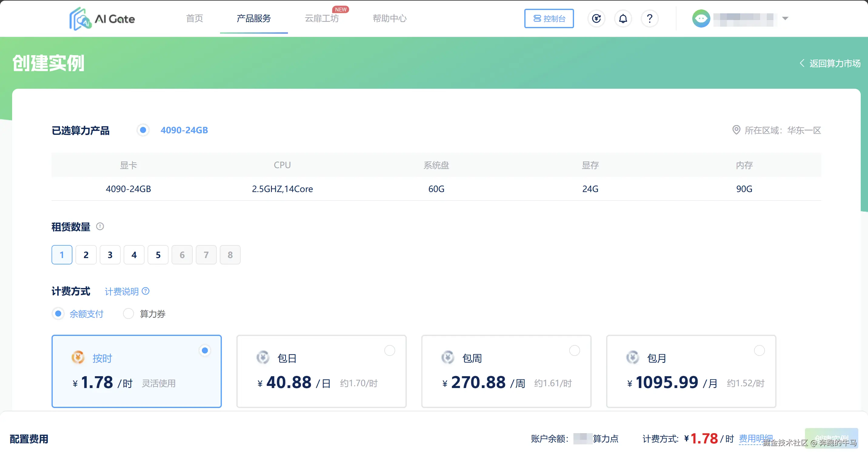Open the recharge yen coin icon

tap(596, 18)
